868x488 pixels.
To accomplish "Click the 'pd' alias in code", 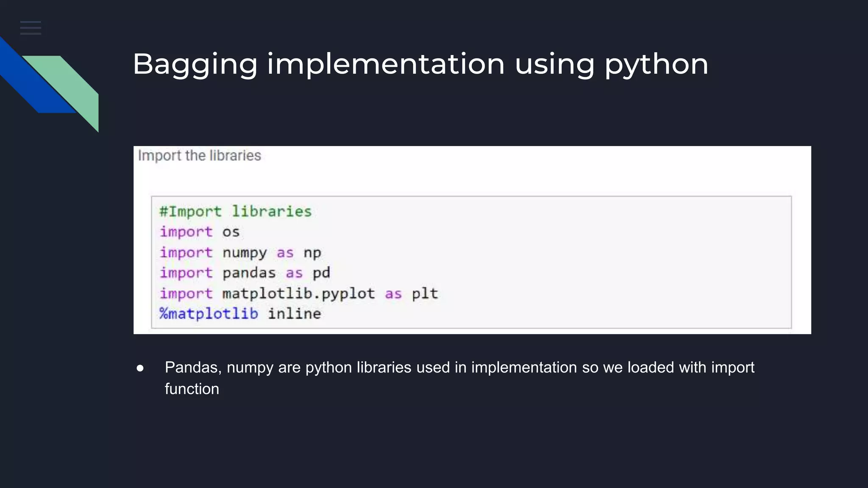I will point(321,273).
